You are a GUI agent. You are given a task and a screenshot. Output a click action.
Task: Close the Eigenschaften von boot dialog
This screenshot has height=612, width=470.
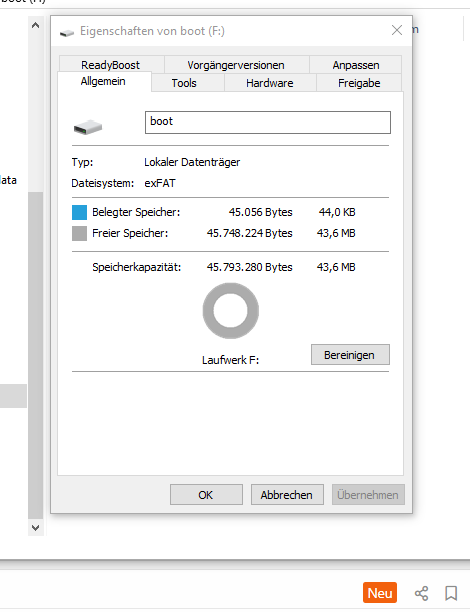(x=397, y=30)
